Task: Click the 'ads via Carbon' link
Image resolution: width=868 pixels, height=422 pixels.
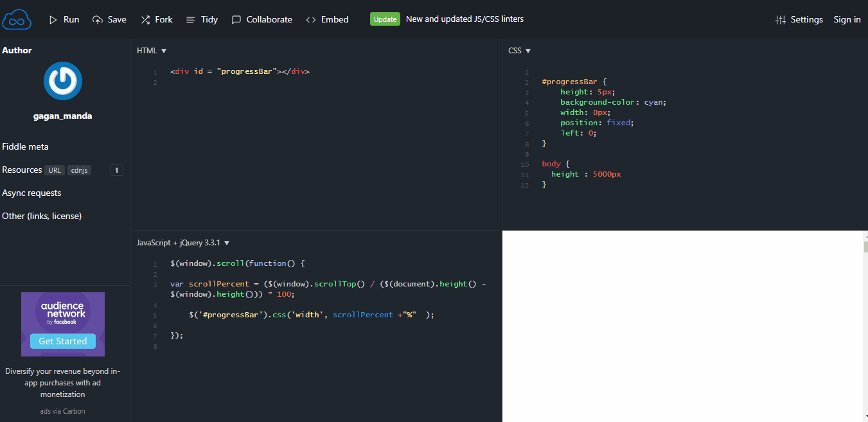Action: coord(63,411)
